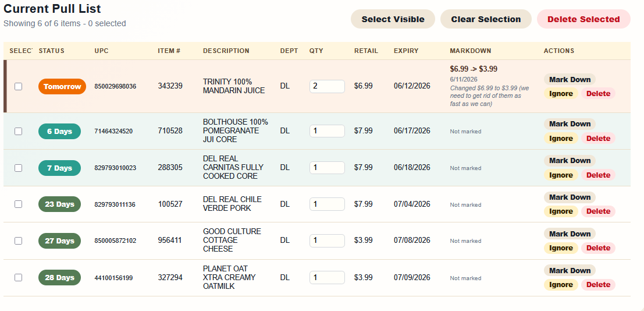Mark Down the Trinity Mandarin Juice item
Image resolution: width=644 pixels, height=311 pixels.
tap(570, 79)
